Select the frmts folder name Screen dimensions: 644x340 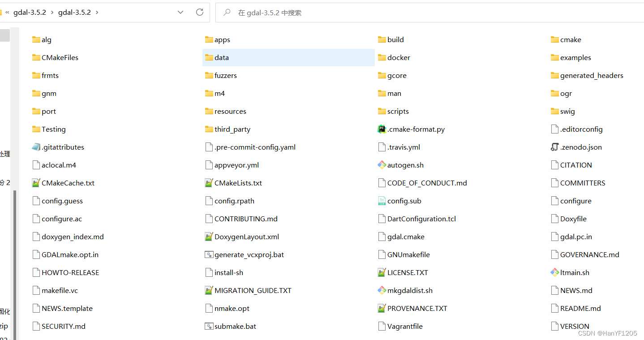[50, 75]
